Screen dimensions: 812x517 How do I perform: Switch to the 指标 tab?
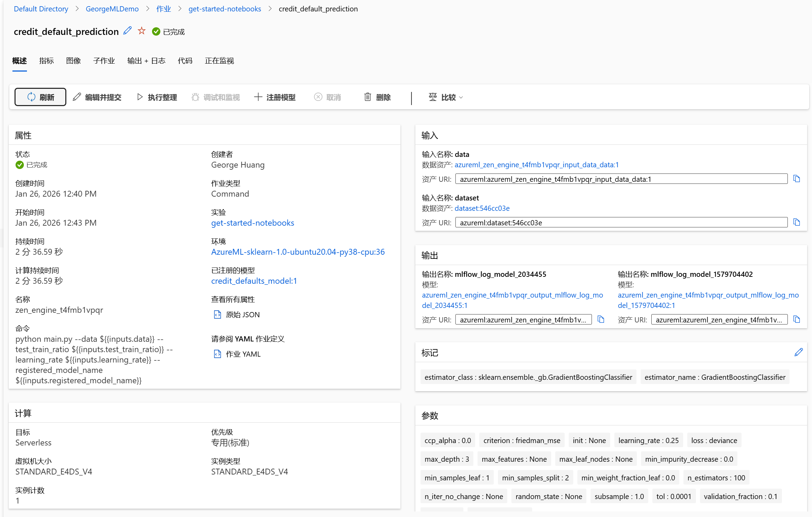tap(46, 61)
